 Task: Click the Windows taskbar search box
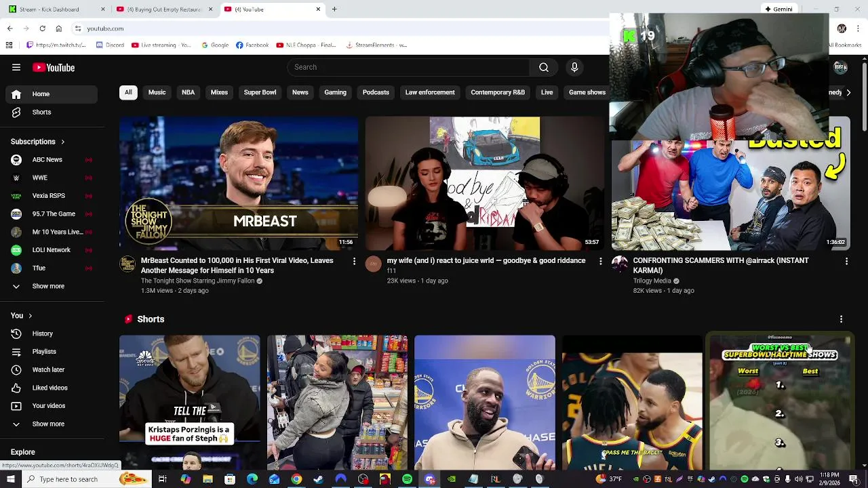[86, 479]
